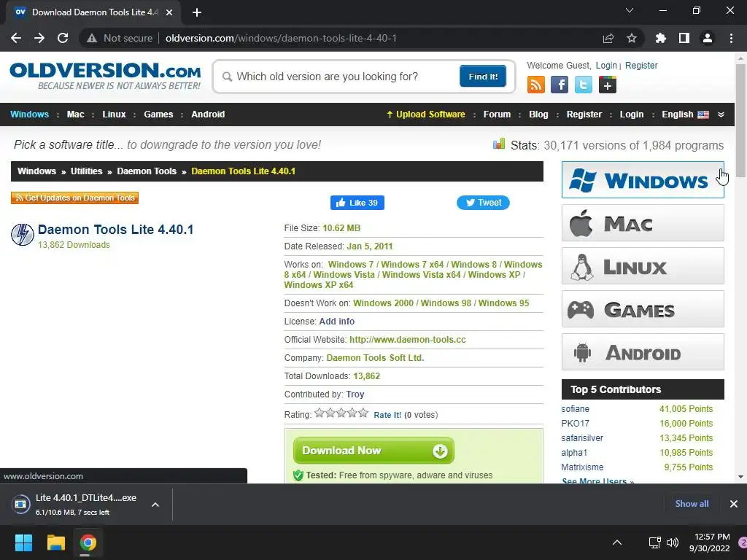Open the Linux category sidebar banner
This screenshot has height=560, width=747.
[643, 265]
